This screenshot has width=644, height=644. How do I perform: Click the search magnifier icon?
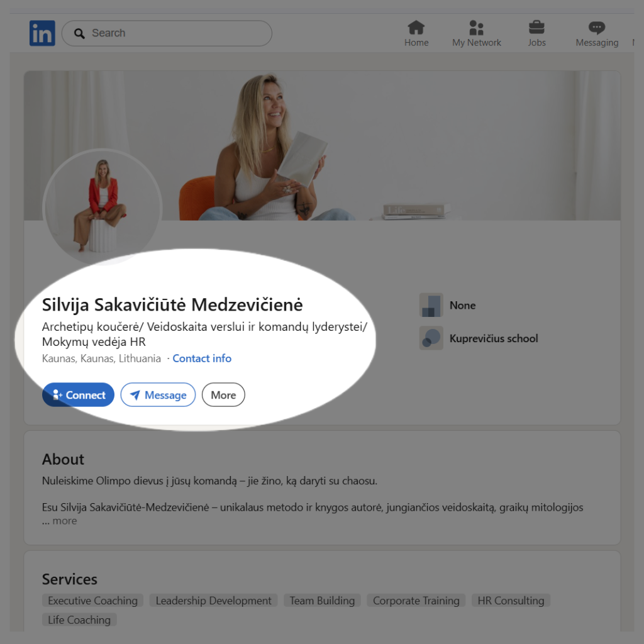point(79,33)
